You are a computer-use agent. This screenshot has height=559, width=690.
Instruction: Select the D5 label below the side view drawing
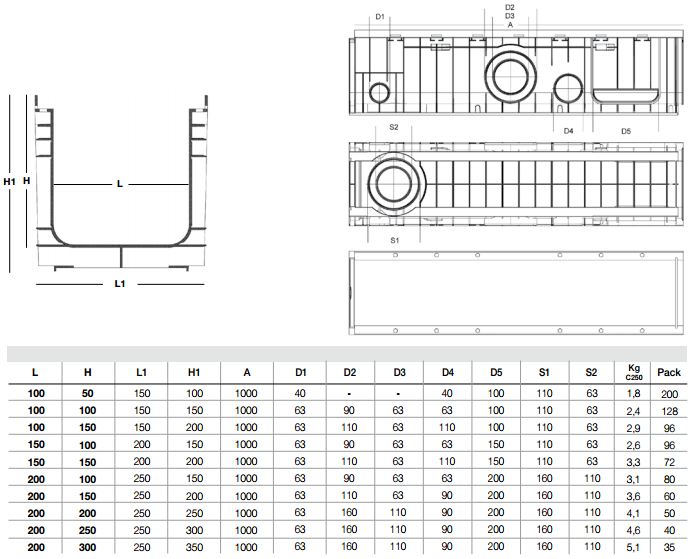tap(626, 131)
